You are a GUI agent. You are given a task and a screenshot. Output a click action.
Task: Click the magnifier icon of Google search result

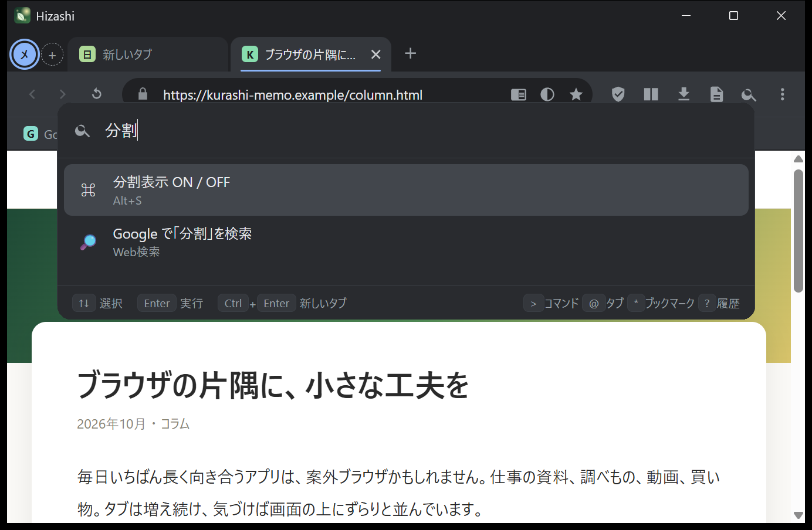click(x=88, y=242)
